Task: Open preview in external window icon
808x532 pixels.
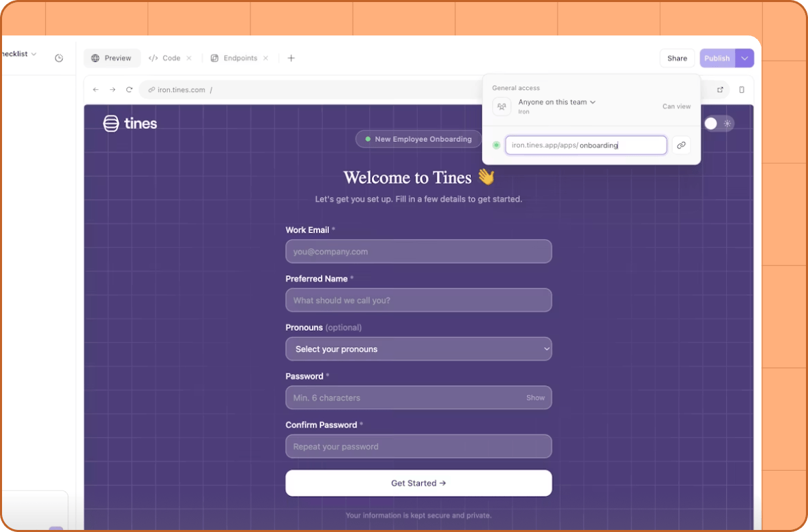Action: pos(720,89)
